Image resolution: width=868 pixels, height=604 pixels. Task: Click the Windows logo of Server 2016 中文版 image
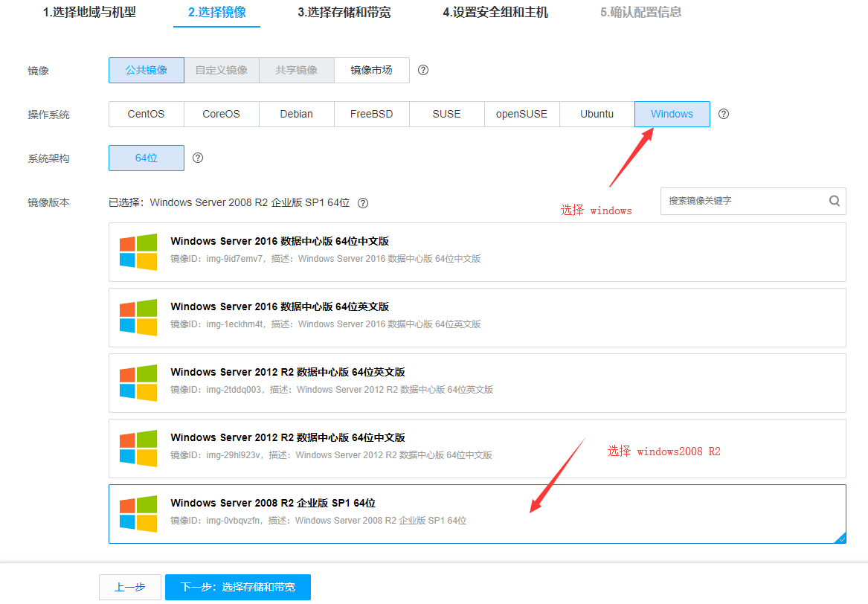coord(138,252)
